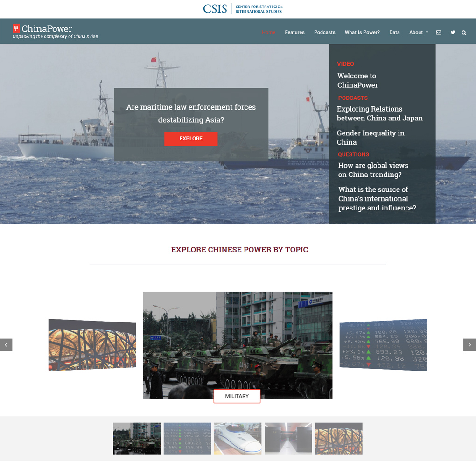Image resolution: width=476 pixels, height=462 pixels.
Task: Click the MILITARY topic label button
Action: coord(237,396)
